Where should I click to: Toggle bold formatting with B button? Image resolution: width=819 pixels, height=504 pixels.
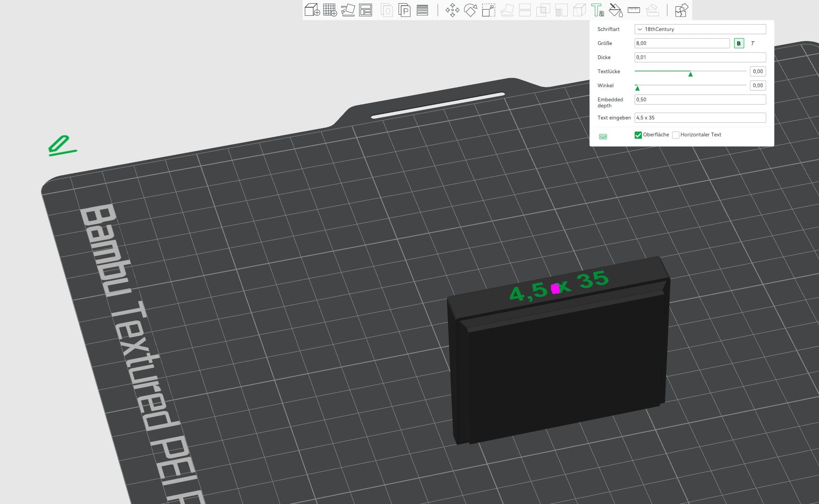(739, 43)
